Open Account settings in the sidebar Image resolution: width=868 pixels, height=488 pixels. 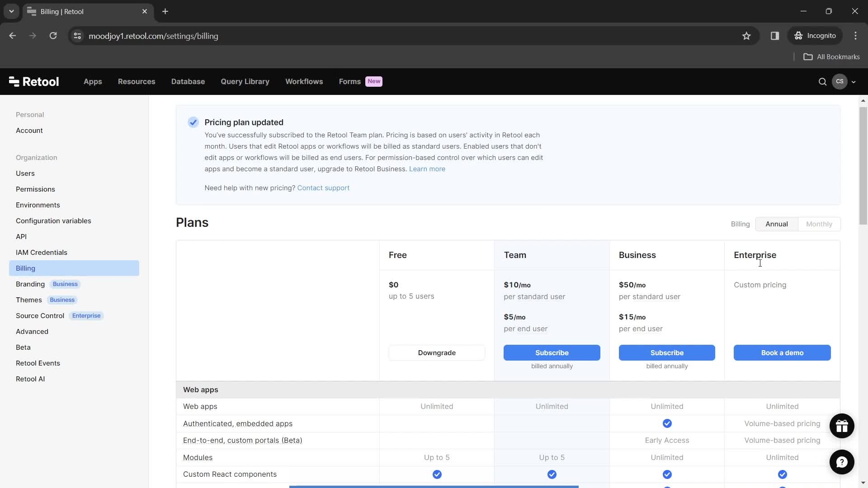point(29,131)
